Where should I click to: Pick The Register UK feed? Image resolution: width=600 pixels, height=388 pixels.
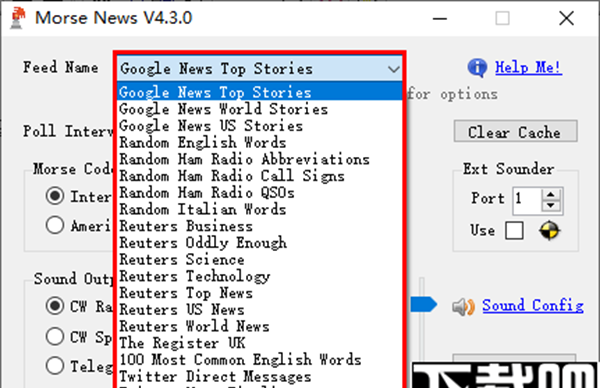[x=259, y=343]
